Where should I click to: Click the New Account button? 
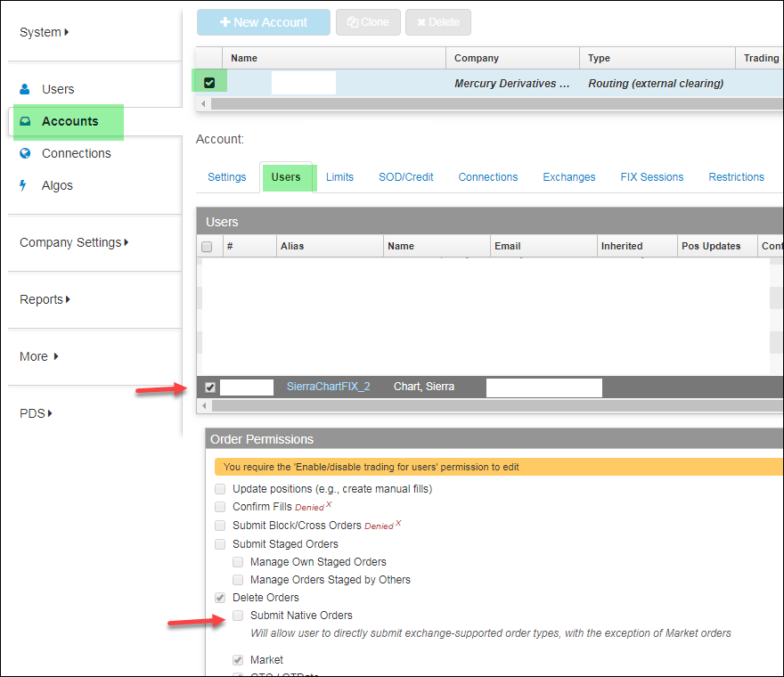tap(264, 22)
